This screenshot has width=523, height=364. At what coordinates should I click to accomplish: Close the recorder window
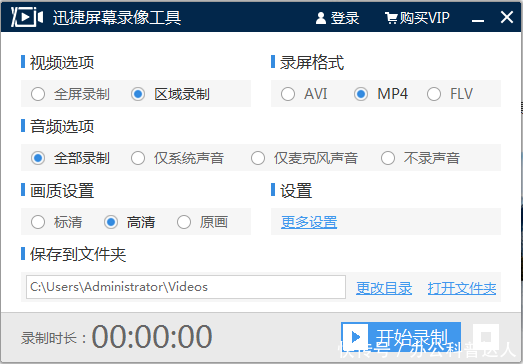(x=507, y=17)
